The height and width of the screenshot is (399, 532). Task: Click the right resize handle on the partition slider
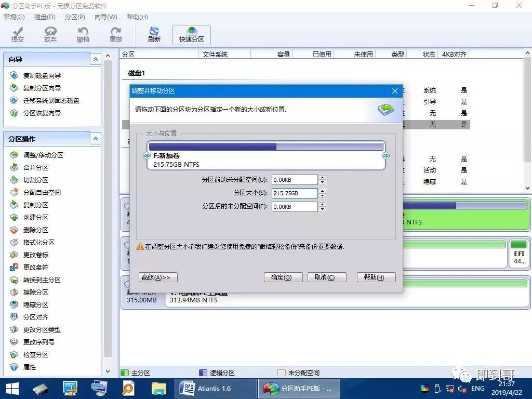385,155
